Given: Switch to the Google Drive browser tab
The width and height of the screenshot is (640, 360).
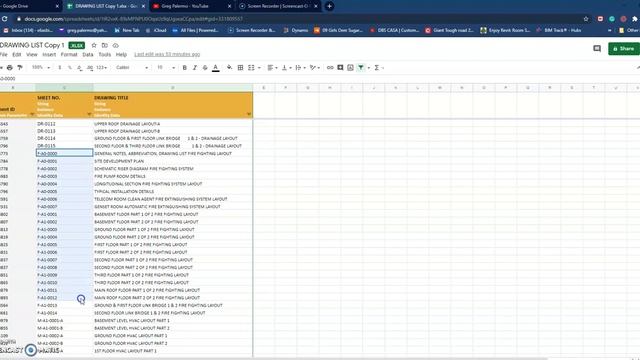Looking at the screenshot, I should point(29,6).
